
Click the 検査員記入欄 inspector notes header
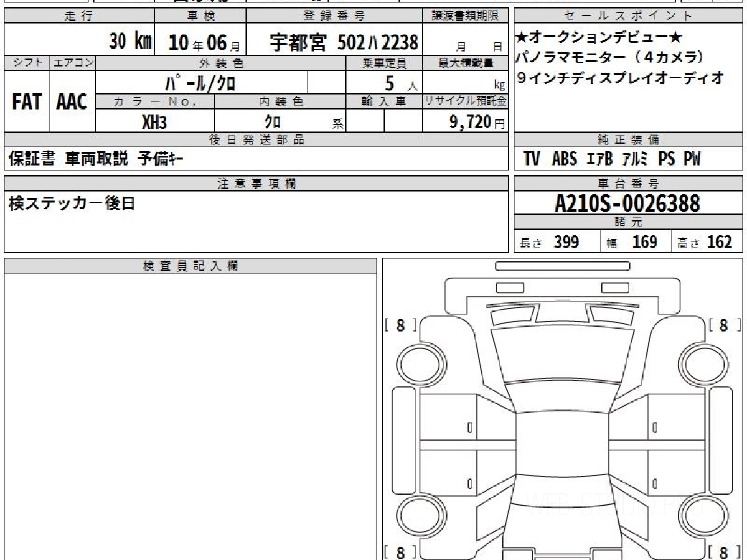point(190,266)
